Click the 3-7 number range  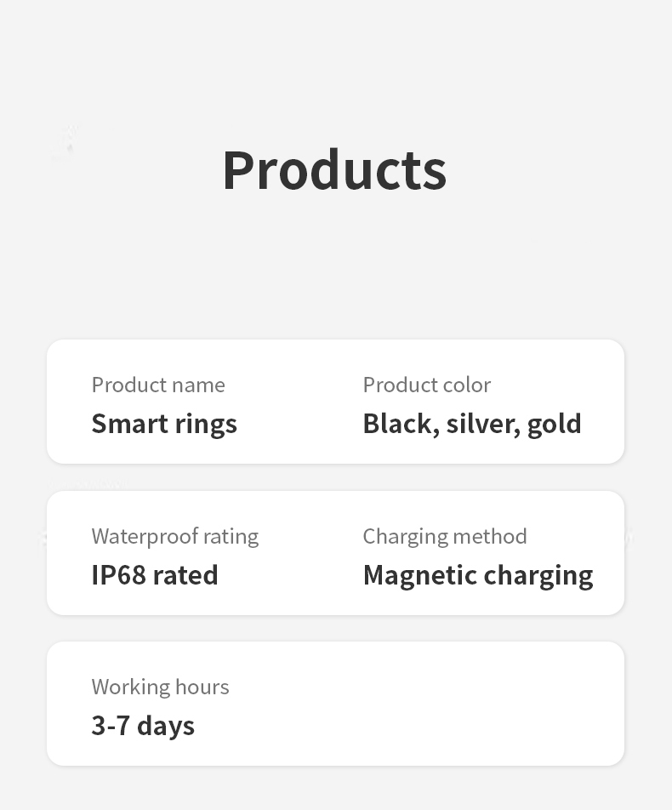(110, 726)
